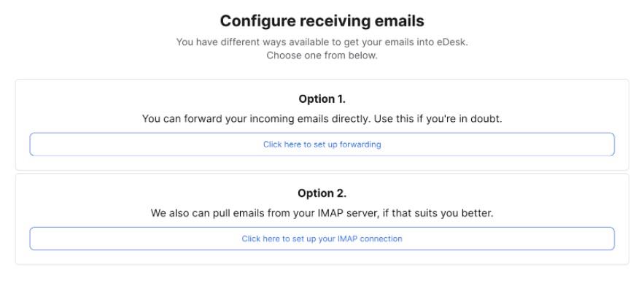Open the IMAP connection setup button
The width and height of the screenshot is (644, 281).
[322, 239]
